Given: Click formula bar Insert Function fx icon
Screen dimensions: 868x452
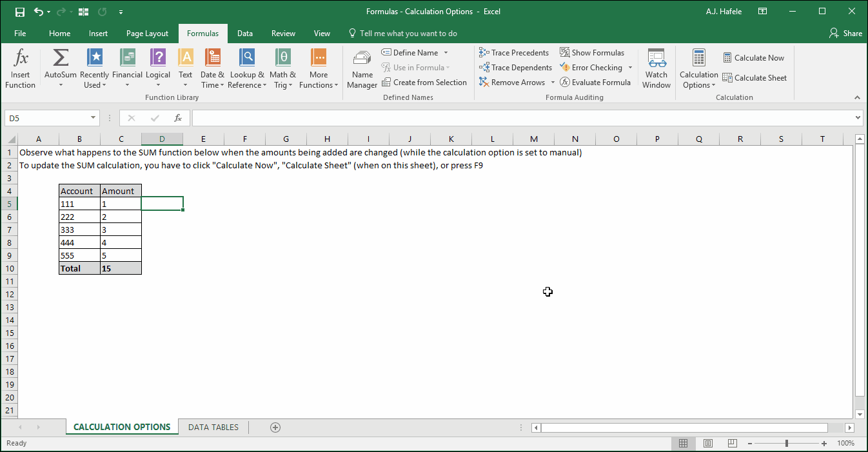Looking at the screenshot, I should pyautogui.click(x=178, y=118).
